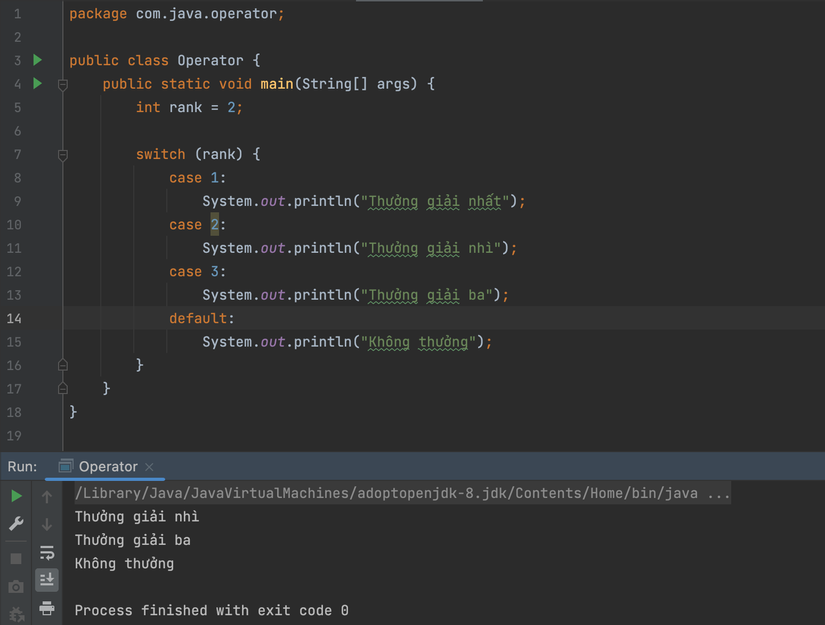Image resolution: width=825 pixels, height=625 pixels.
Task: Jump down the stack trace arrow
Action: [47, 524]
